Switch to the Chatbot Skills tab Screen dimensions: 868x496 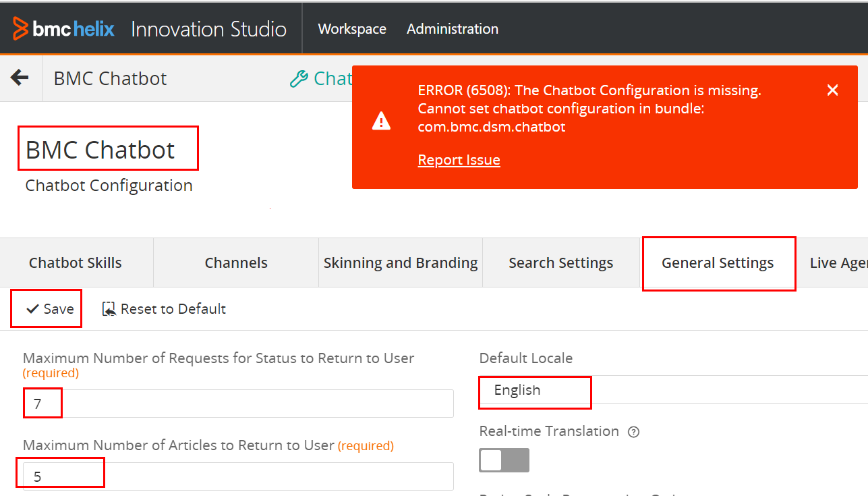coord(76,263)
